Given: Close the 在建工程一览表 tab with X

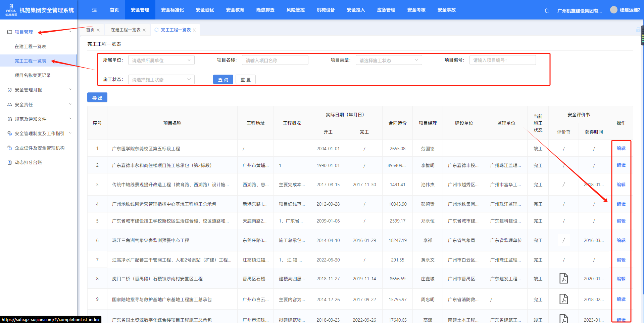Looking at the screenshot, I should [x=144, y=30].
